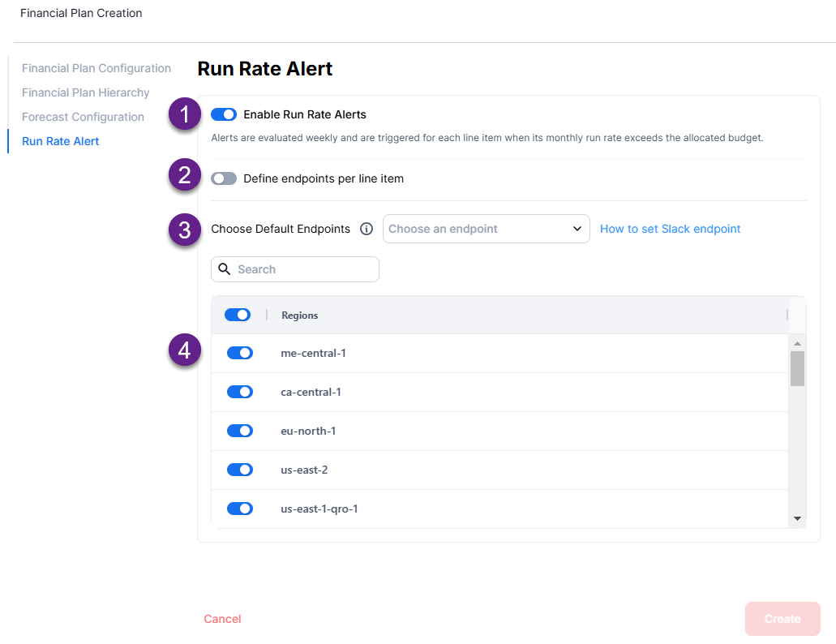Click the purple step 4 marker
836x644 pixels.
185,351
